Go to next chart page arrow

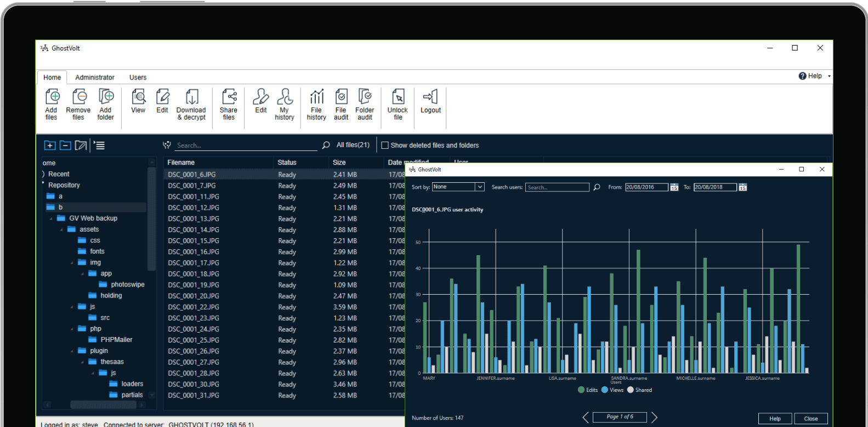coord(654,418)
